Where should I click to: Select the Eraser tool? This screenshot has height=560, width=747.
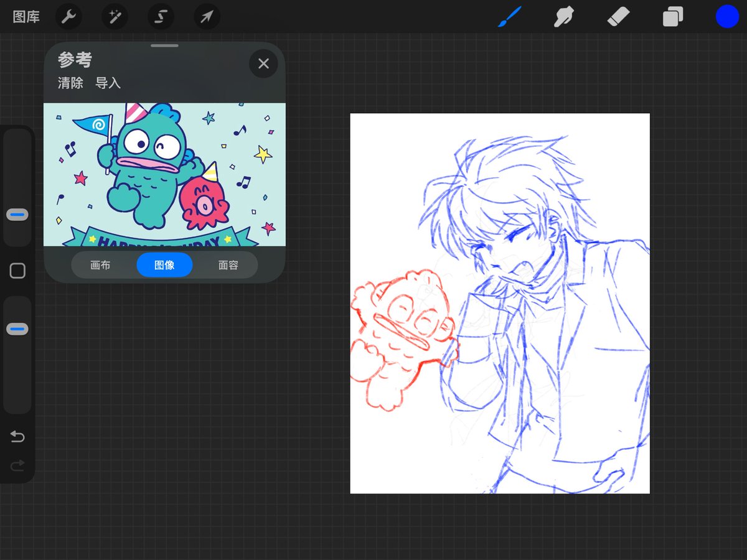[x=618, y=17]
